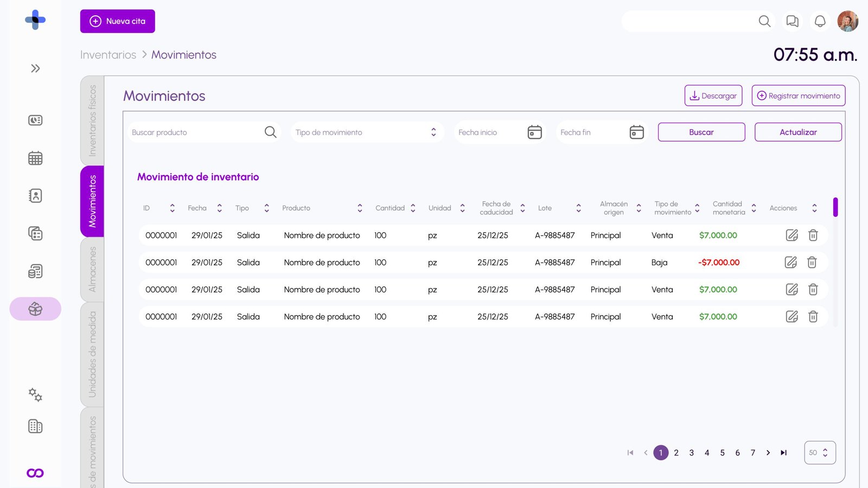
Task: Open settings gears icon in sidebar
Action: pyautogui.click(x=35, y=395)
